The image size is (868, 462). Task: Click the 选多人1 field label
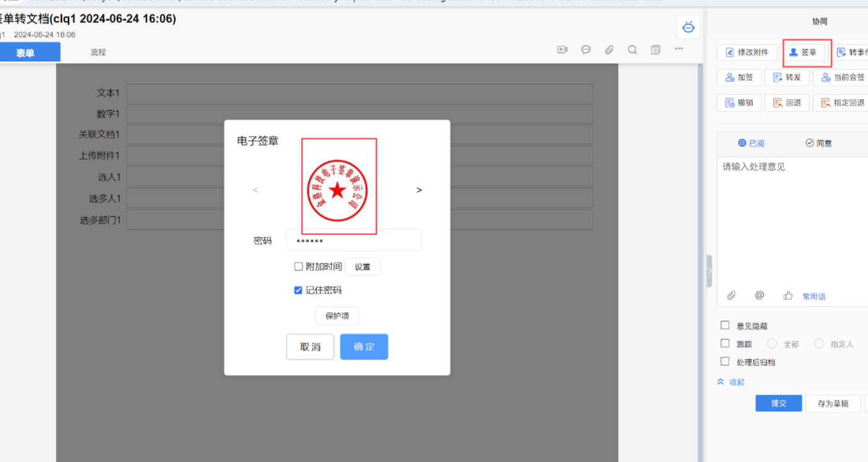tap(105, 199)
